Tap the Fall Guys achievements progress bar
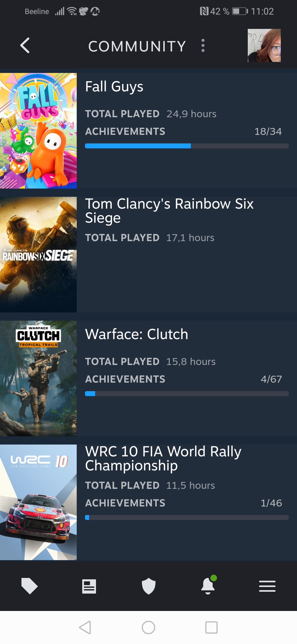 (x=187, y=146)
